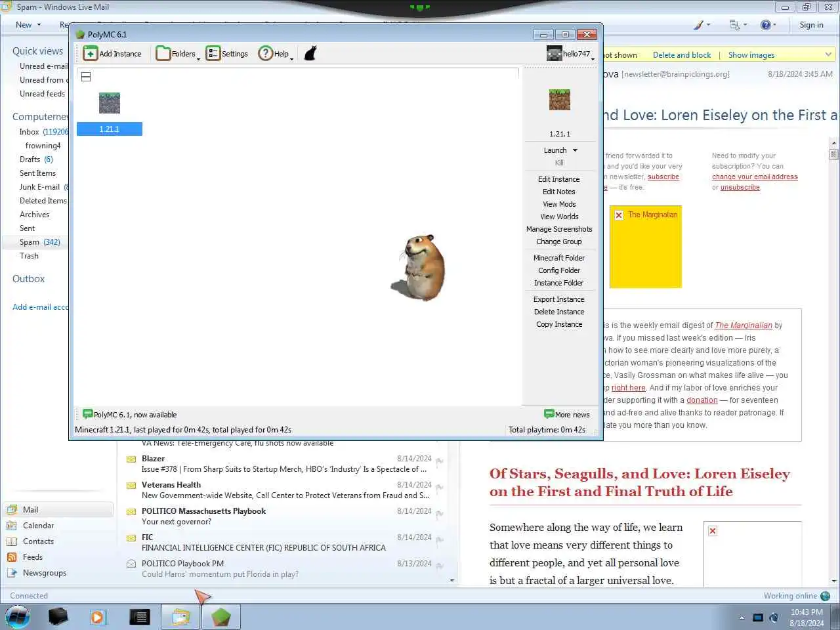
Task: Click Delete and block link
Action: tap(682, 55)
